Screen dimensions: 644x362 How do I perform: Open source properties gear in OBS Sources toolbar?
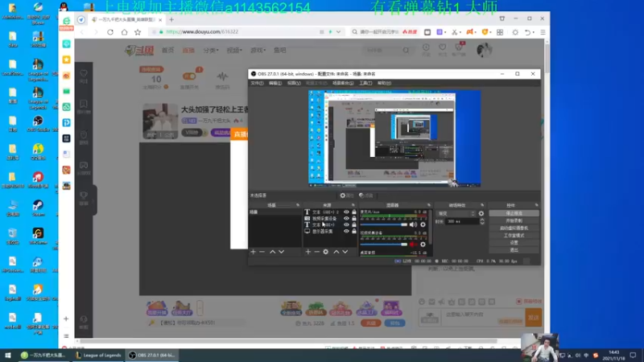tap(326, 252)
